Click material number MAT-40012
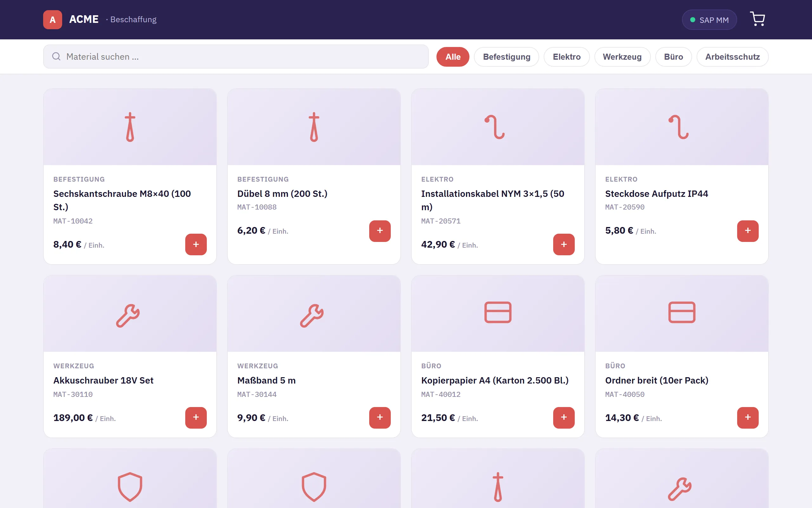This screenshot has width=812, height=508. click(441, 394)
